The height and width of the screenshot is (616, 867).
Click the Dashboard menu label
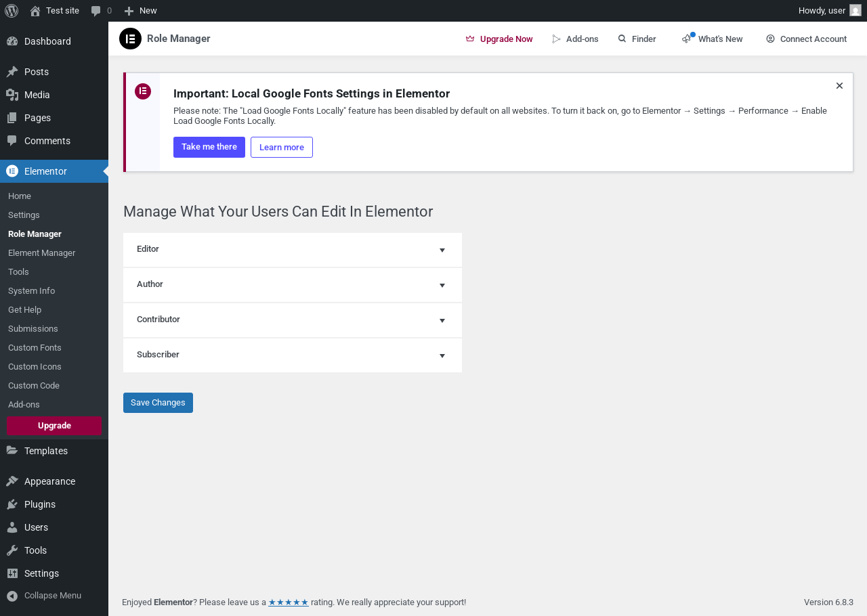47,41
